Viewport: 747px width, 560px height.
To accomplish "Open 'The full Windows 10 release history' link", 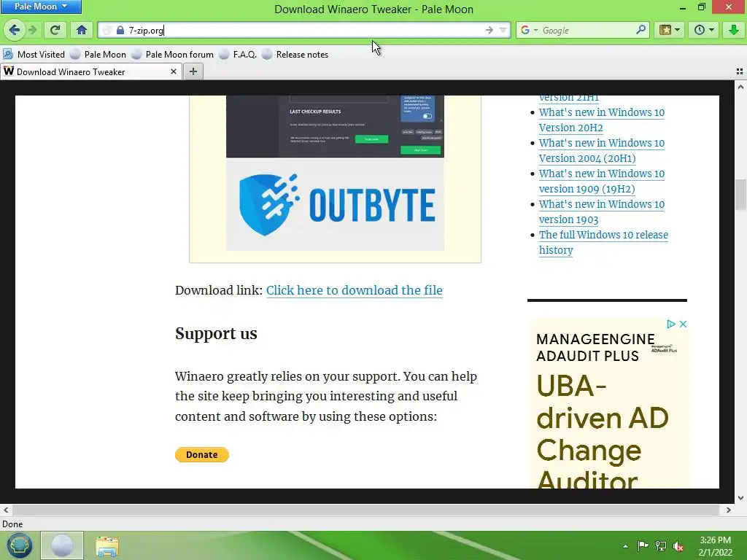I will click(603, 242).
